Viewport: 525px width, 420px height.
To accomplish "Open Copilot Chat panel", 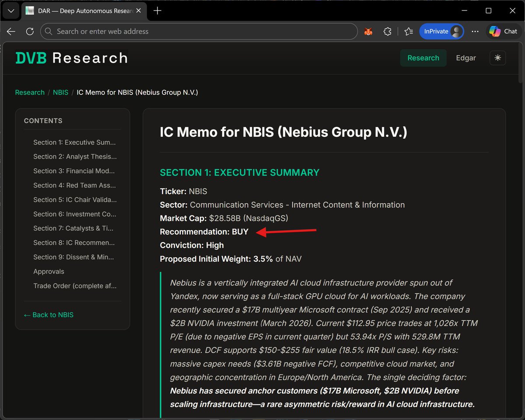I will (x=504, y=31).
